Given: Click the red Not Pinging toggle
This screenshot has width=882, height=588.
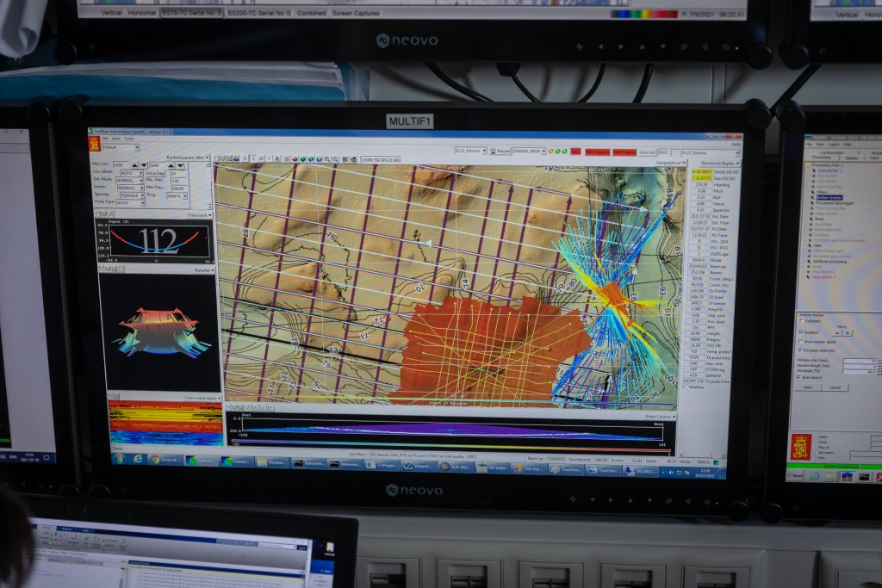Looking at the screenshot, I should pos(624,152).
